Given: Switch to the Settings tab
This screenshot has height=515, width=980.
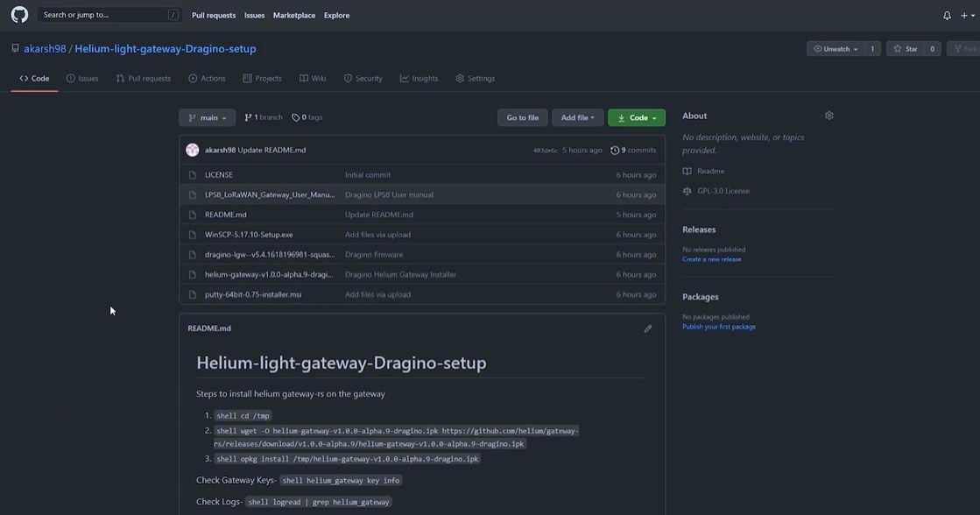Looking at the screenshot, I should (475, 79).
